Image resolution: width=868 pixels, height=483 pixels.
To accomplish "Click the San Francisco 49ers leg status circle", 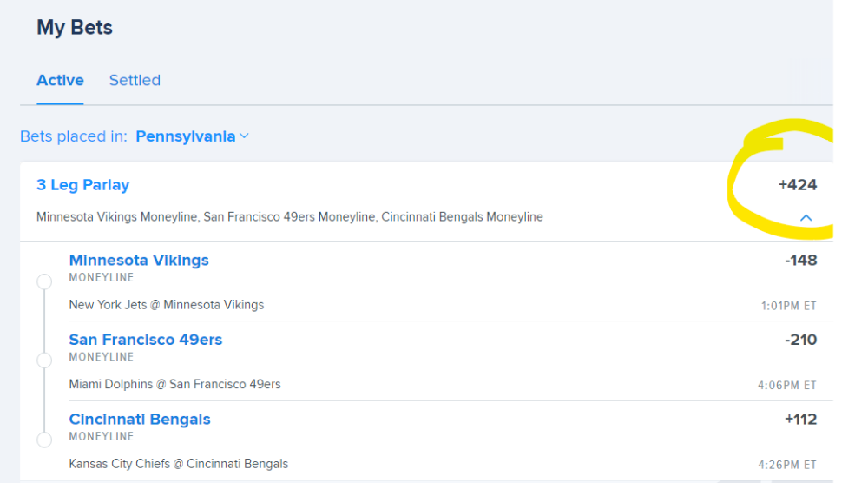I will point(44,361).
